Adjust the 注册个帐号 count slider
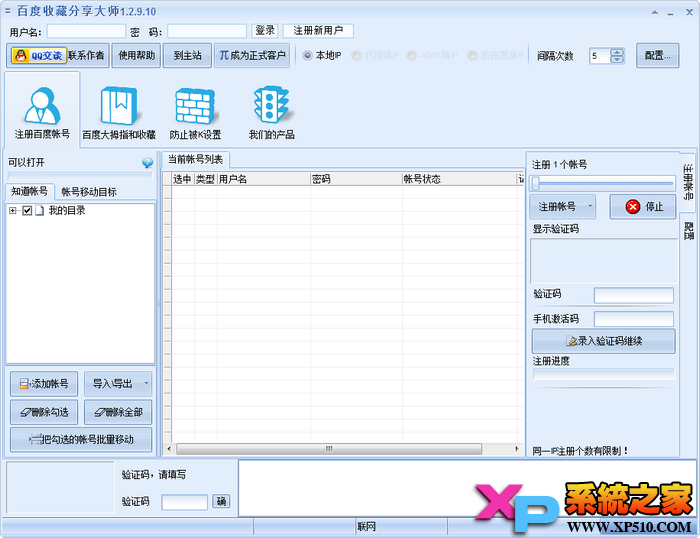Viewport: 700px width, 538px height. [x=602, y=183]
